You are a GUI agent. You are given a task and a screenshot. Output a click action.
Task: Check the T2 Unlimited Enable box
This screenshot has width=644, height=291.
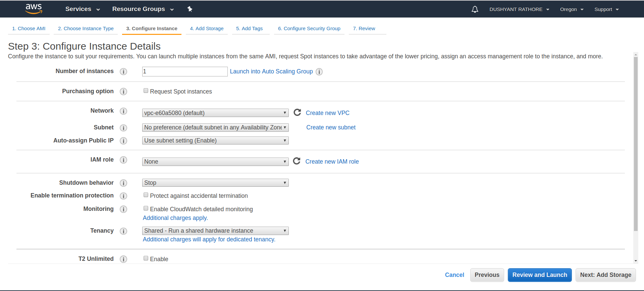point(146,258)
